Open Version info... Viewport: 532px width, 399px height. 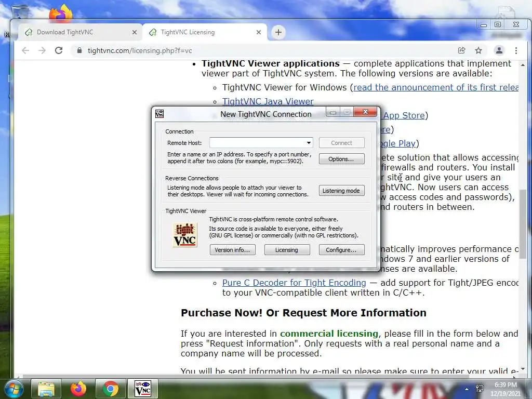pos(232,250)
